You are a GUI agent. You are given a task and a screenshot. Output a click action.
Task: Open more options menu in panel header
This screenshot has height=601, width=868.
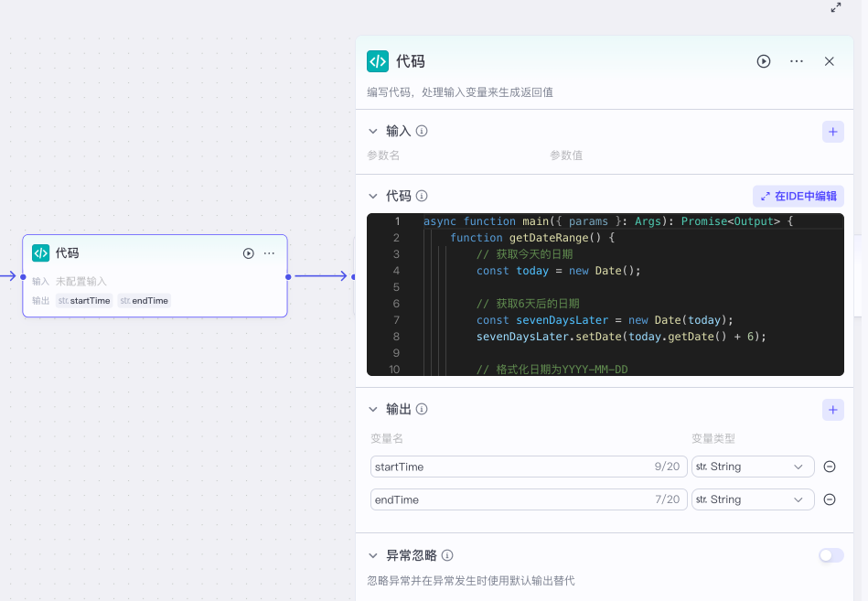click(797, 61)
